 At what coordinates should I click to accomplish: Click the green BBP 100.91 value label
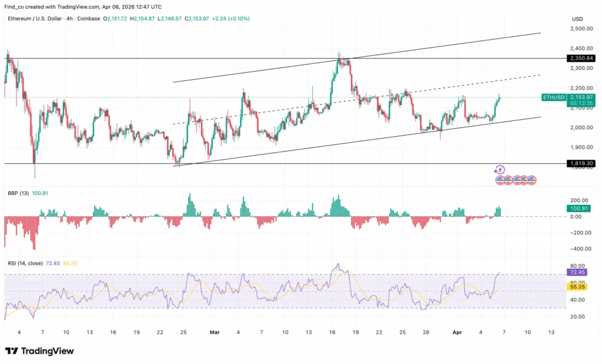point(580,208)
